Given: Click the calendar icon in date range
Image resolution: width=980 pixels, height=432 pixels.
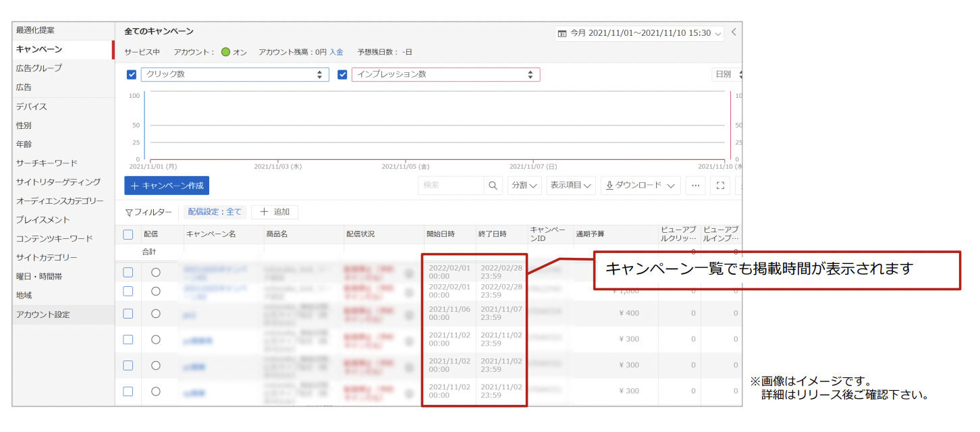Looking at the screenshot, I should 562,33.
